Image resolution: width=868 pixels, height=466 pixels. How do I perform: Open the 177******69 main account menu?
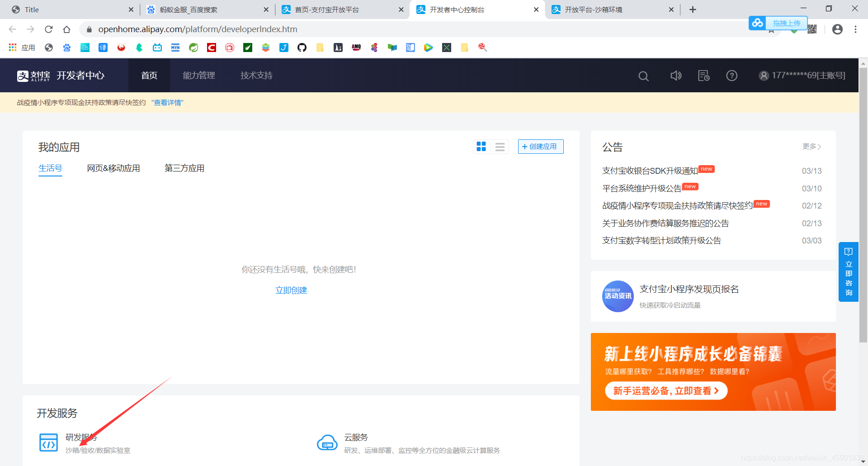(x=802, y=76)
